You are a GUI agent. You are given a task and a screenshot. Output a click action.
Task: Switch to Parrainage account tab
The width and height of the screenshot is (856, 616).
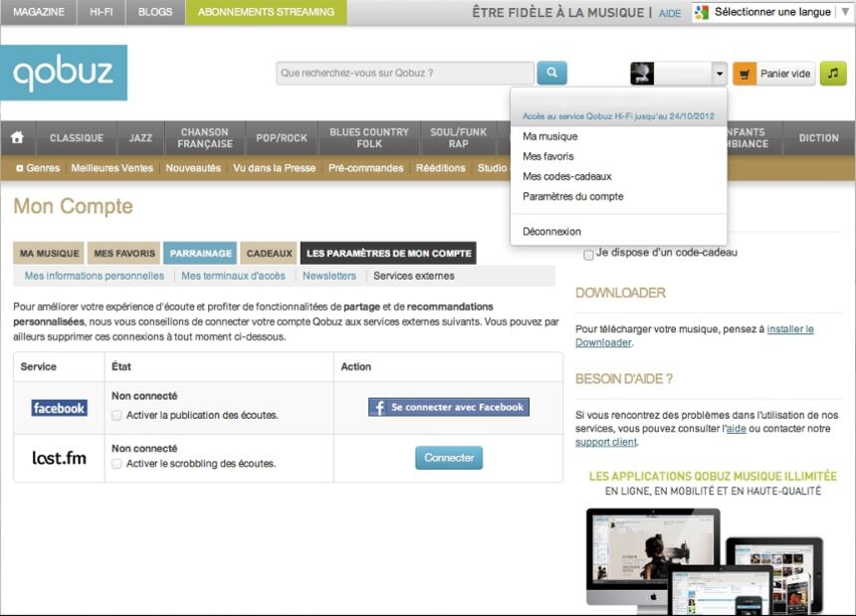[200, 253]
